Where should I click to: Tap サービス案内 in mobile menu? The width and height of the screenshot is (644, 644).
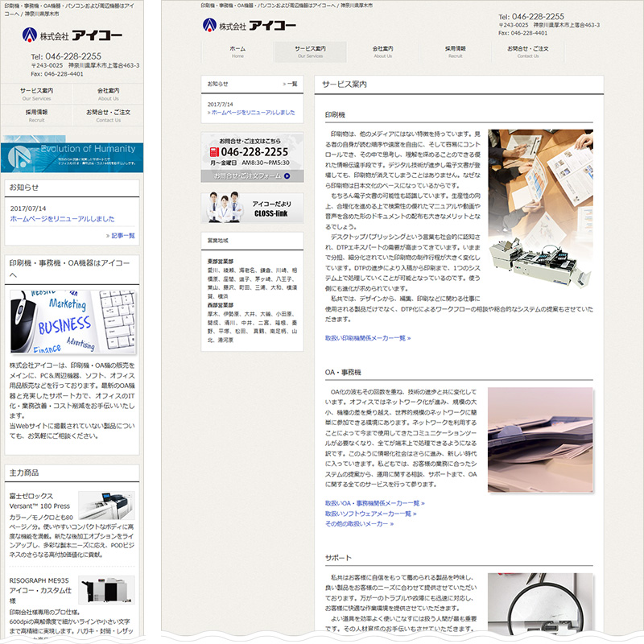pos(36,94)
